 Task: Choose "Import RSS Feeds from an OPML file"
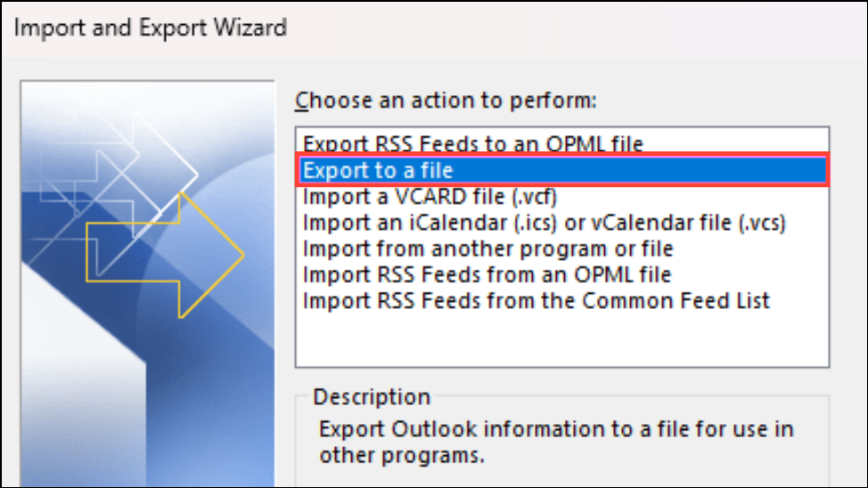pyautogui.click(x=487, y=274)
